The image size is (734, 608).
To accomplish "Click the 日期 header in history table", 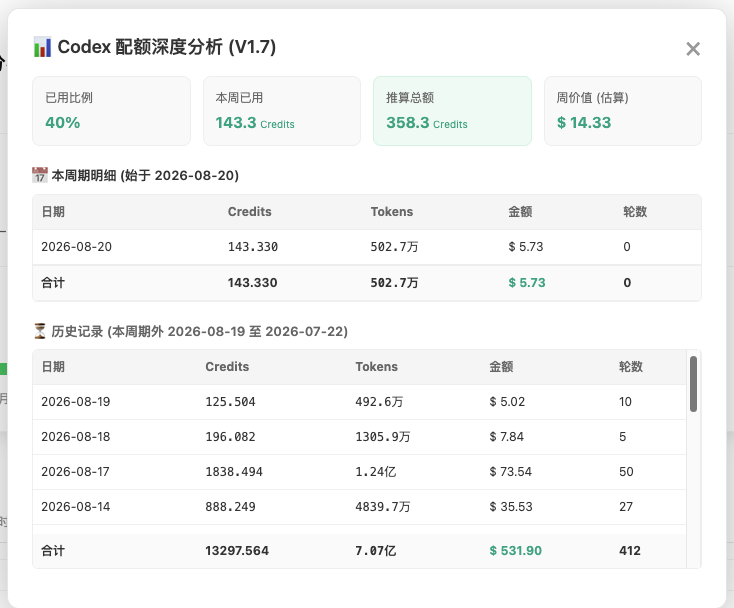I will pyautogui.click(x=53, y=366).
